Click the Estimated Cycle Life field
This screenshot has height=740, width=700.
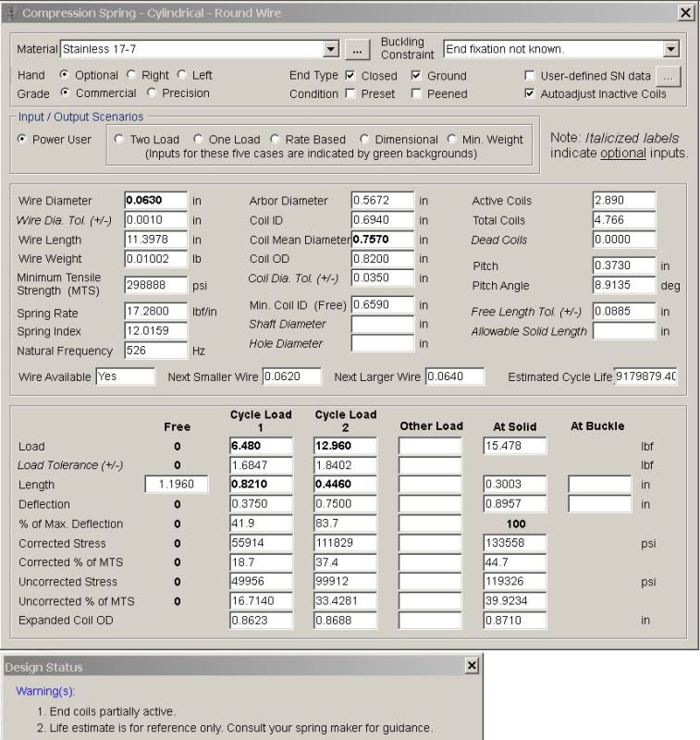(645, 376)
